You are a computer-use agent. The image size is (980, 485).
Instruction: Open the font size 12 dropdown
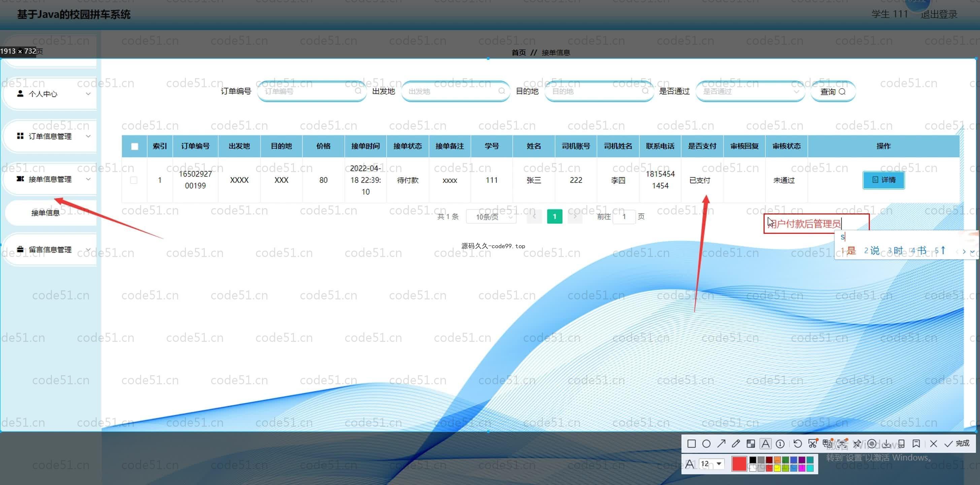pos(712,463)
